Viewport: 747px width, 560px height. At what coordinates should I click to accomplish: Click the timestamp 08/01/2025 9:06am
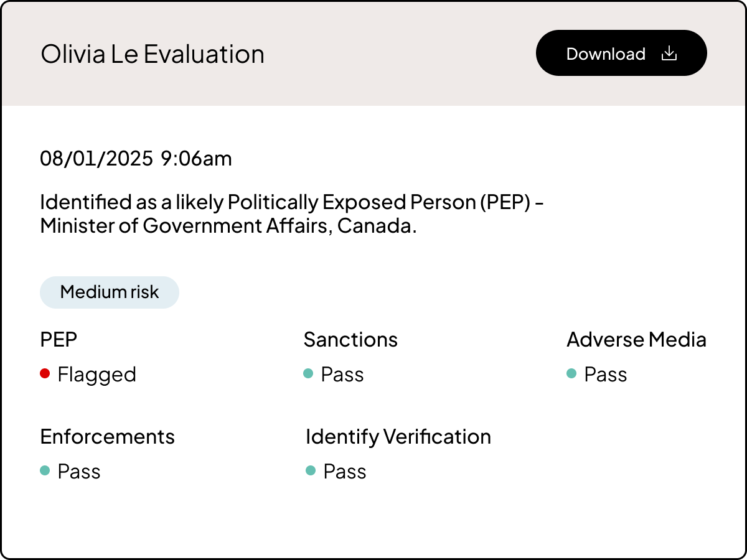136,158
